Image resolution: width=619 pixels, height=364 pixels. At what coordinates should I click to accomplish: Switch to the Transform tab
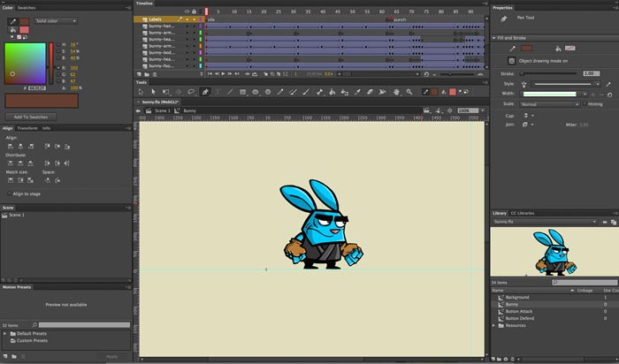27,128
